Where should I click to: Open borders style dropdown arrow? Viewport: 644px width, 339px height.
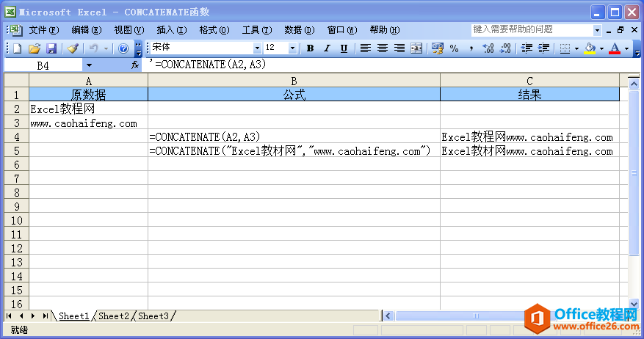click(576, 48)
